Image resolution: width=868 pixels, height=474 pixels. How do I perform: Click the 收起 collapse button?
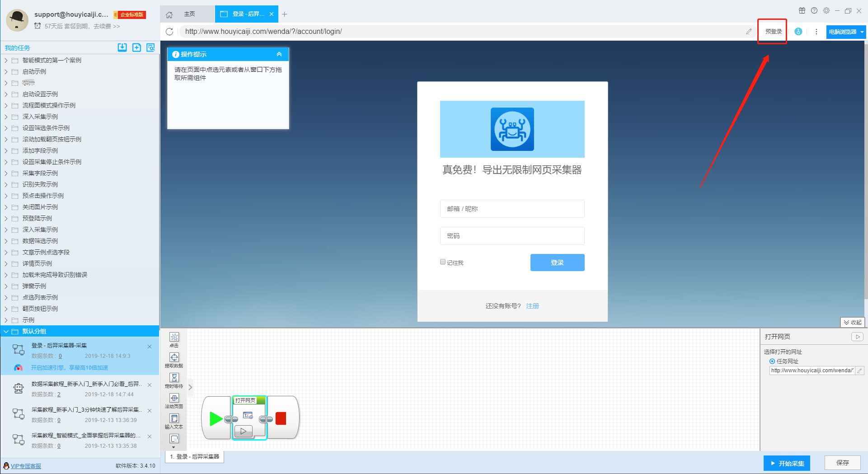coord(852,322)
